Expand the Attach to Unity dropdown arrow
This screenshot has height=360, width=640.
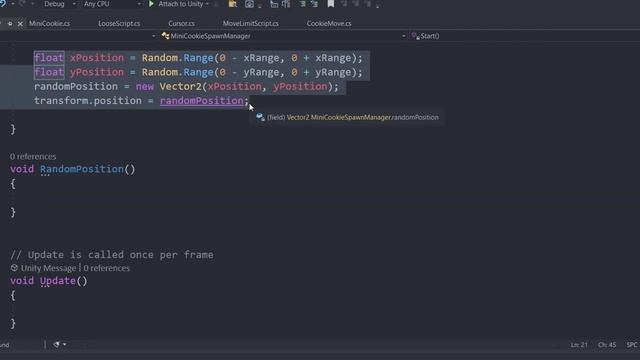click(207, 4)
